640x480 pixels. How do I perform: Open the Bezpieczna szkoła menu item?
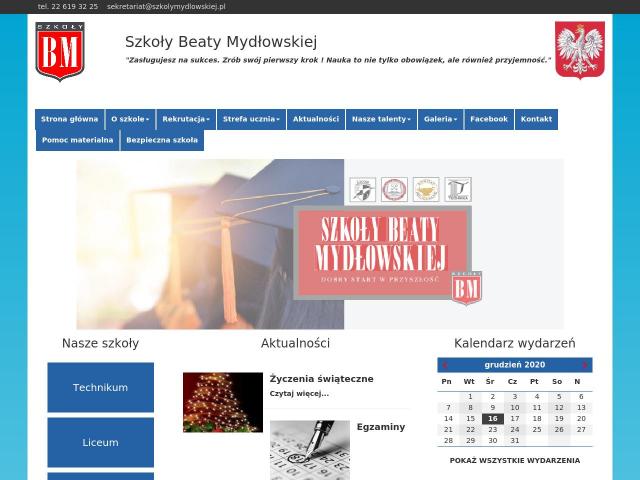(162, 140)
